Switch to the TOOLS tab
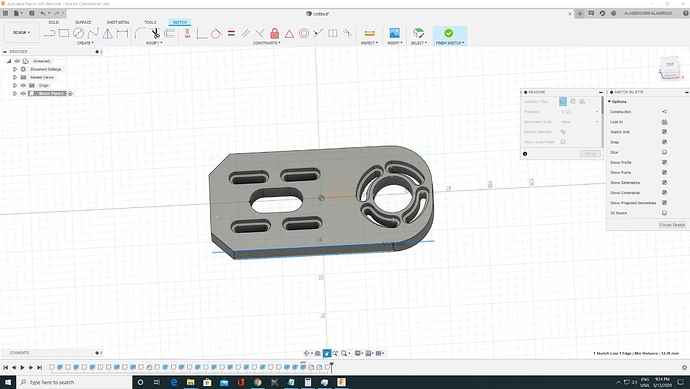 (x=150, y=22)
